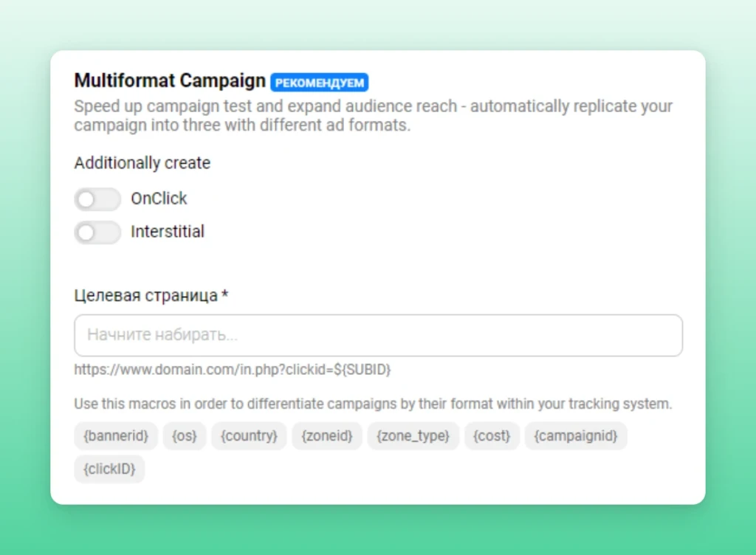
Task: Click the РЕКОМЕНДУЕМ badge
Action: tap(319, 83)
